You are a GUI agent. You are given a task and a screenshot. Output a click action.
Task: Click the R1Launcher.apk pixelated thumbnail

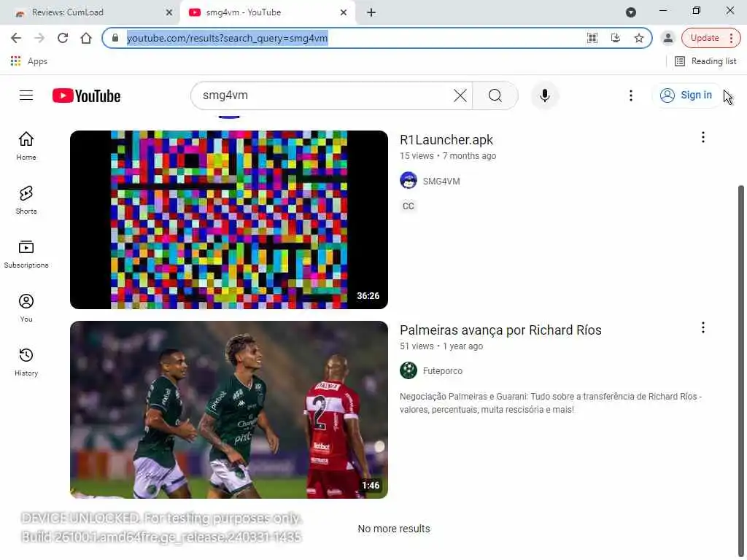(228, 219)
